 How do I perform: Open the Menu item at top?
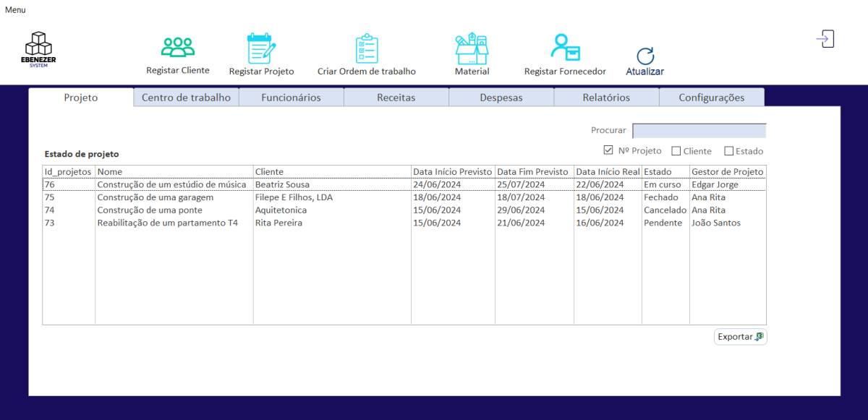point(14,9)
